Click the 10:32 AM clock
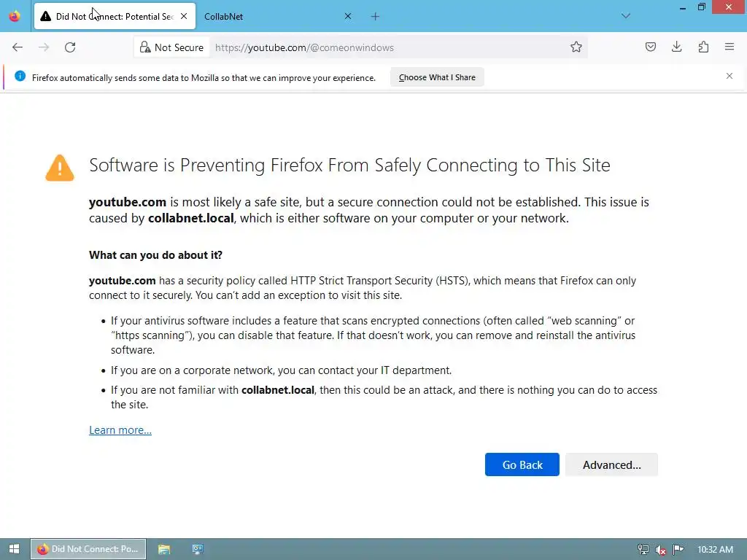This screenshot has width=747, height=560. point(715,550)
